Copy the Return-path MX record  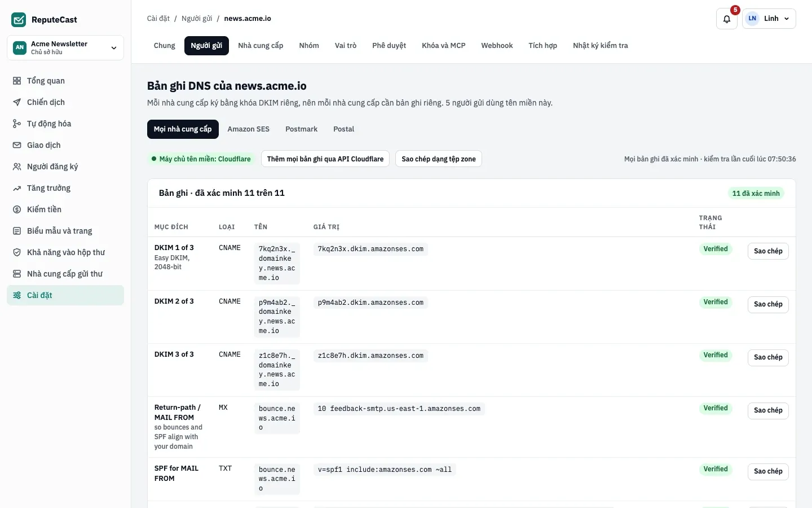[768, 410]
